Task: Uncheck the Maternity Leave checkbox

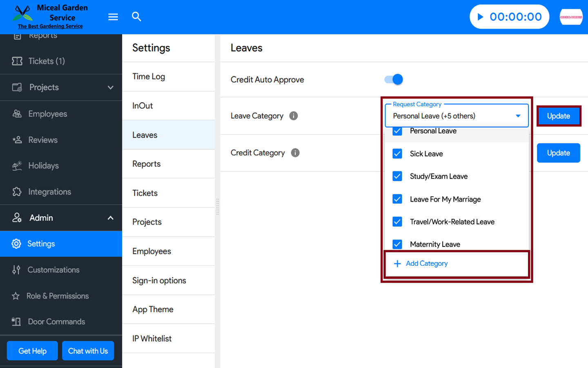Action: pos(397,244)
